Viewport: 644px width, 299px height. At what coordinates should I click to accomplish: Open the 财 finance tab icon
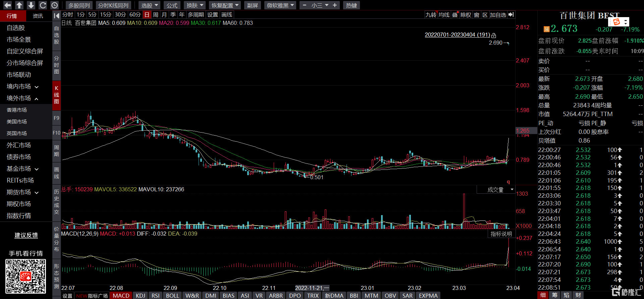click(578, 295)
